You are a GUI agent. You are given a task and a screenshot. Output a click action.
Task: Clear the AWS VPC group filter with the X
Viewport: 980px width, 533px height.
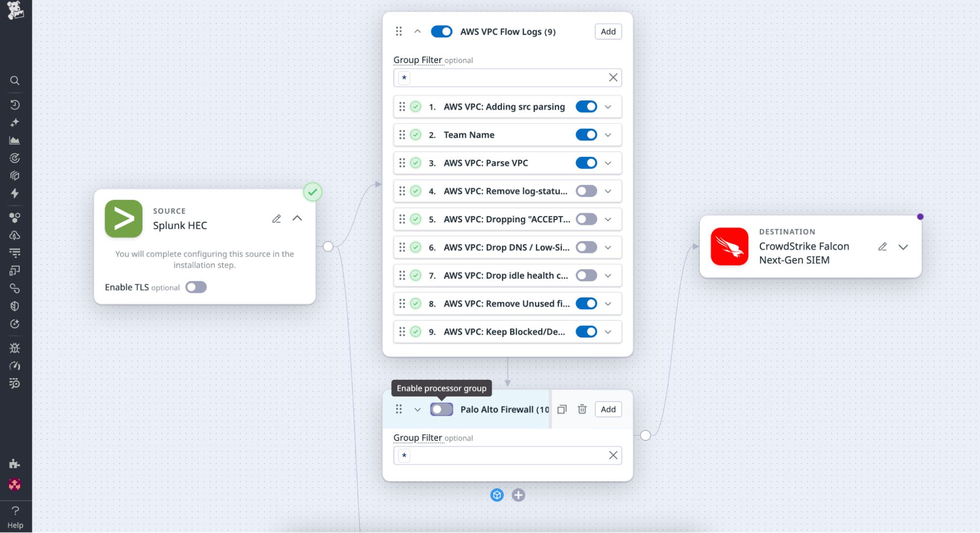click(x=612, y=77)
